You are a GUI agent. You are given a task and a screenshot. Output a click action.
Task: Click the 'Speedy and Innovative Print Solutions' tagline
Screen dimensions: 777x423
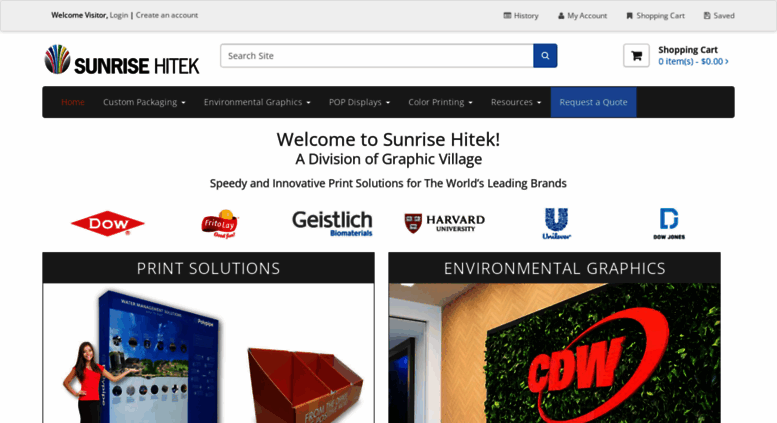388,183
